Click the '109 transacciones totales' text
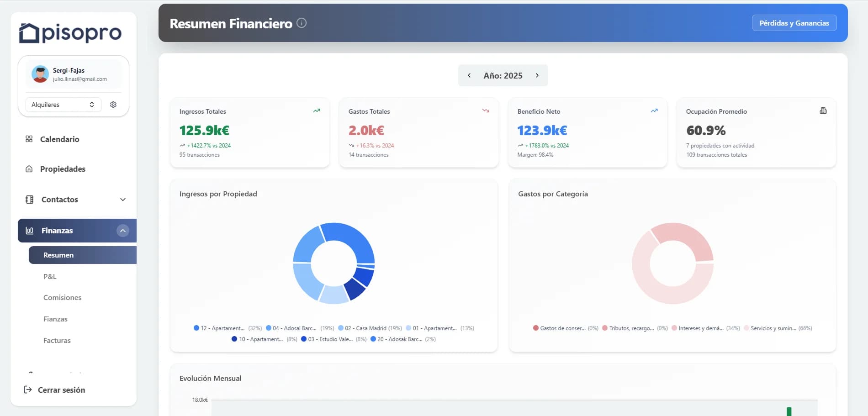The width and height of the screenshot is (868, 416). click(x=717, y=155)
